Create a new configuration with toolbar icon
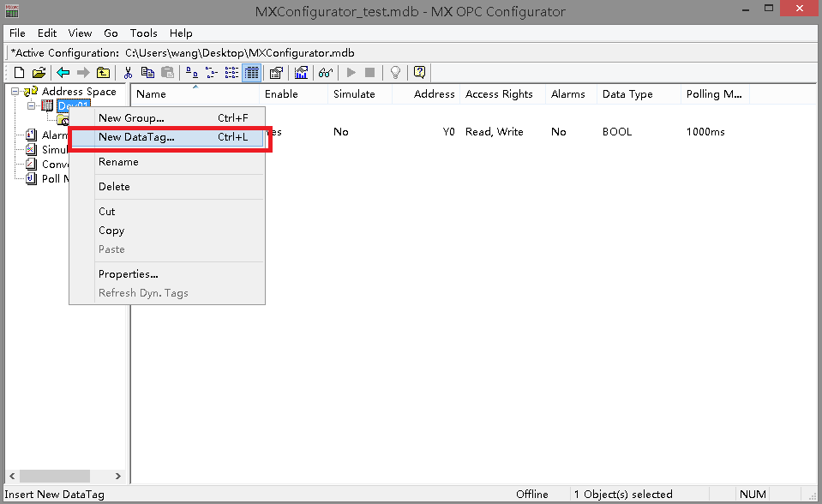 (20, 72)
